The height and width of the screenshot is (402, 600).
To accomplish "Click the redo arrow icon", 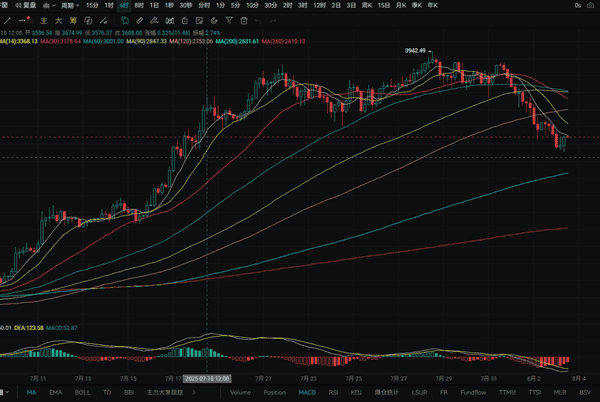I will point(273,21).
